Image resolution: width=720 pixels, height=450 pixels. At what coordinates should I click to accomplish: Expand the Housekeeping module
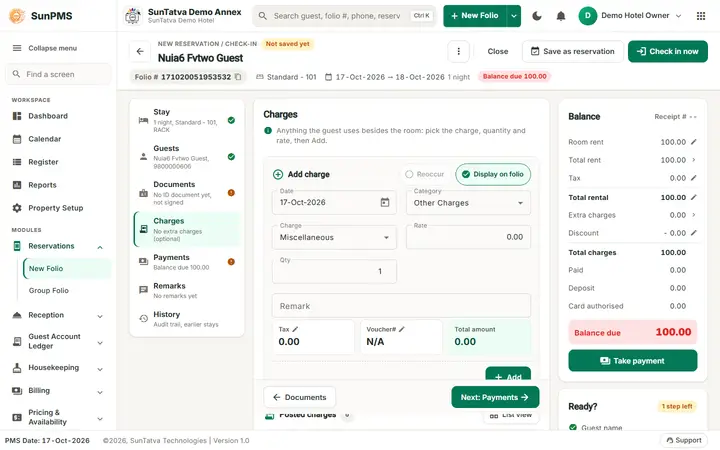[100, 369]
